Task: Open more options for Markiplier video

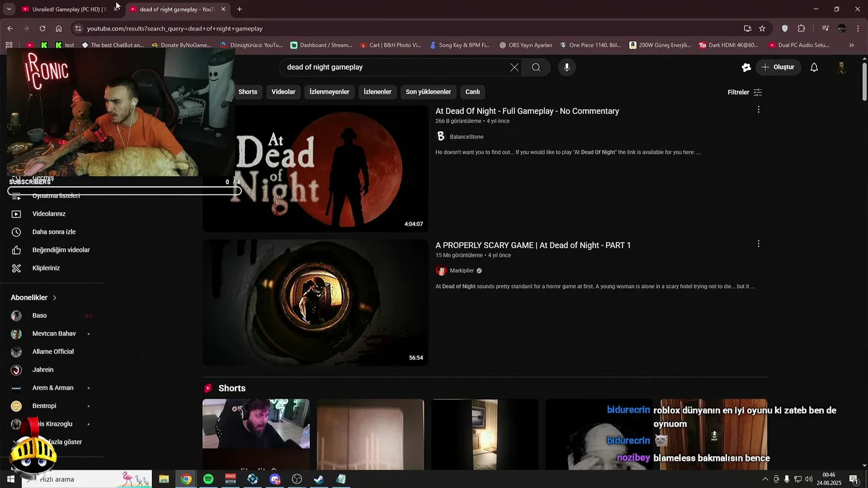Action: click(x=758, y=244)
